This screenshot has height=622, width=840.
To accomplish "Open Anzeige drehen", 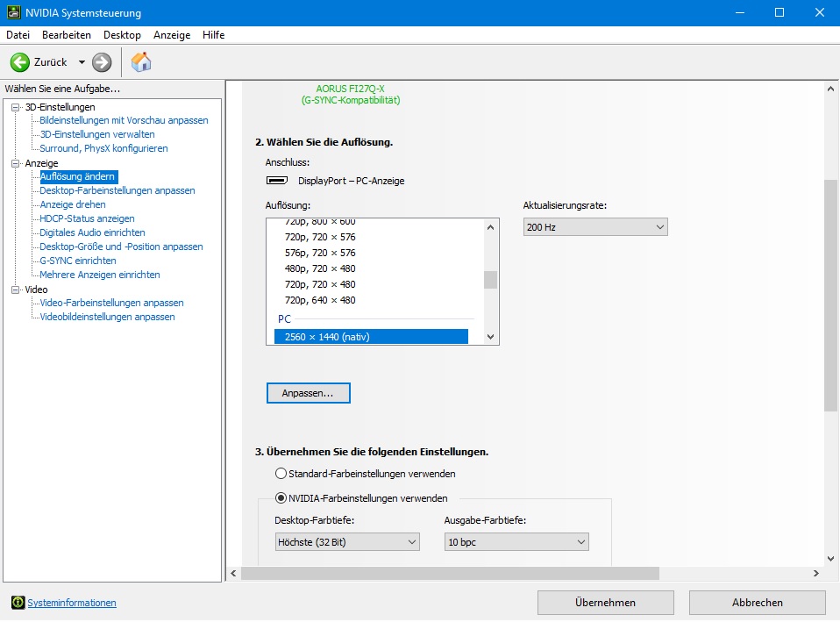I will [x=73, y=204].
